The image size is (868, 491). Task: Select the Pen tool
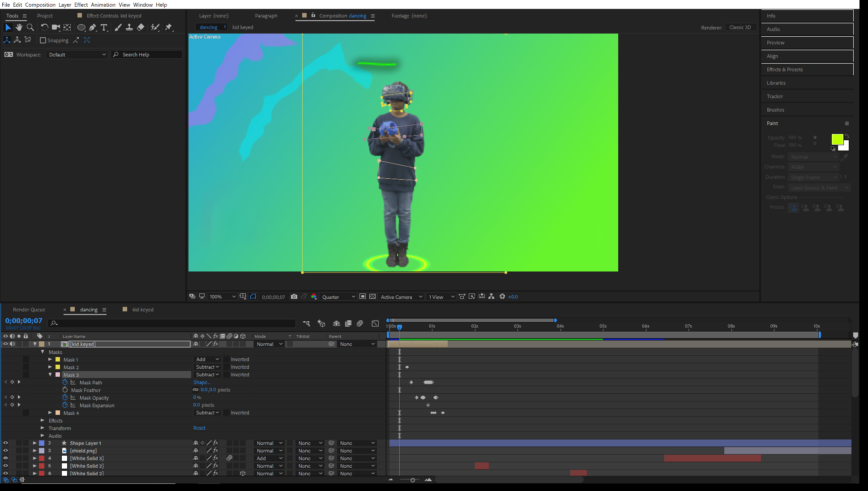tap(93, 27)
